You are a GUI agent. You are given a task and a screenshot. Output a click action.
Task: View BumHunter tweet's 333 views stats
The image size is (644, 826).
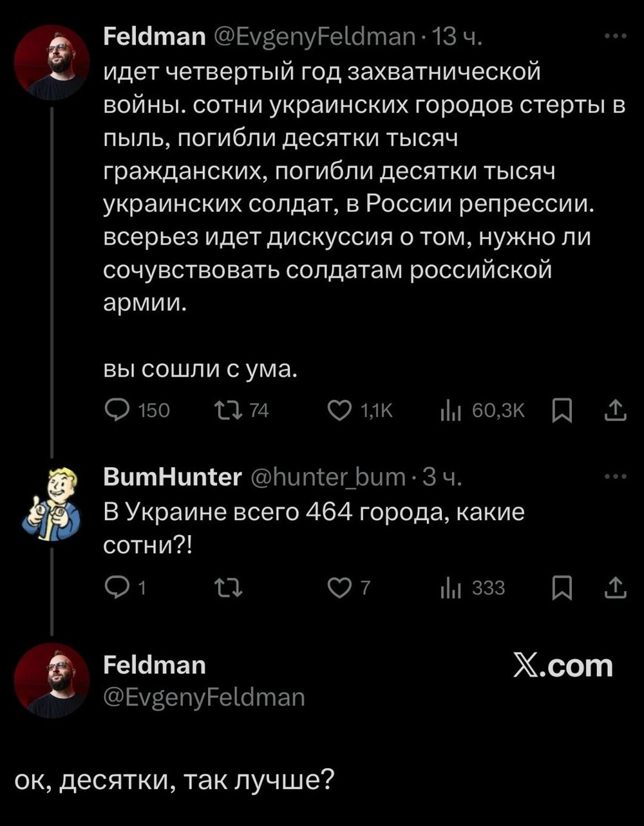coord(448,588)
